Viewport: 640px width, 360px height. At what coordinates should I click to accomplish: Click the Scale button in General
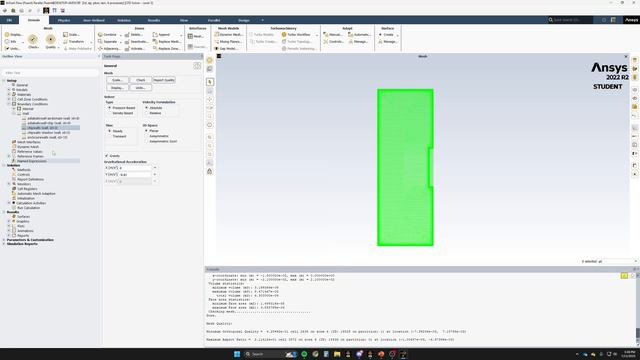point(117,80)
